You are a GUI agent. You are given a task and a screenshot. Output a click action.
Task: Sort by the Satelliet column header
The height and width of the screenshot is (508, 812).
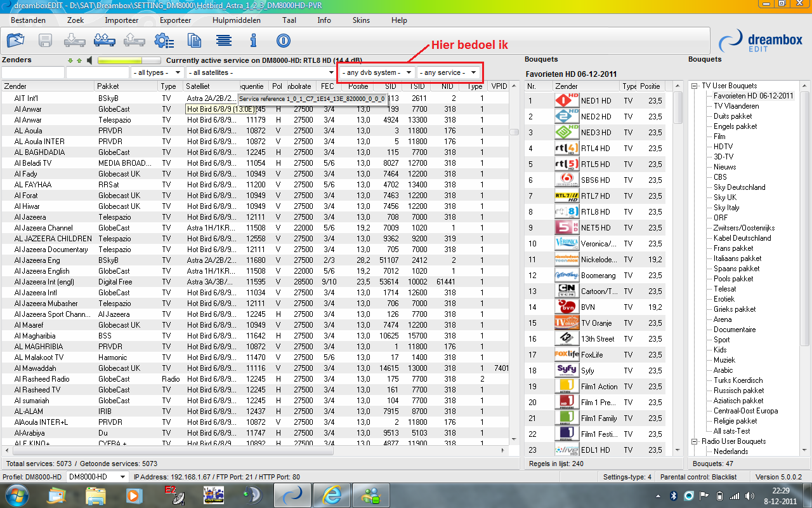tap(210, 86)
